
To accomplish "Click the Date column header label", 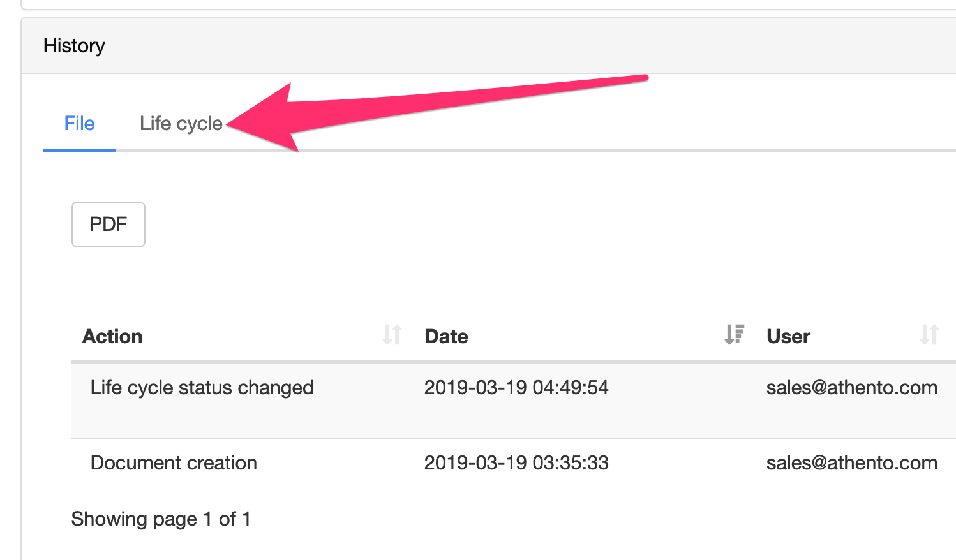I will pos(446,337).
